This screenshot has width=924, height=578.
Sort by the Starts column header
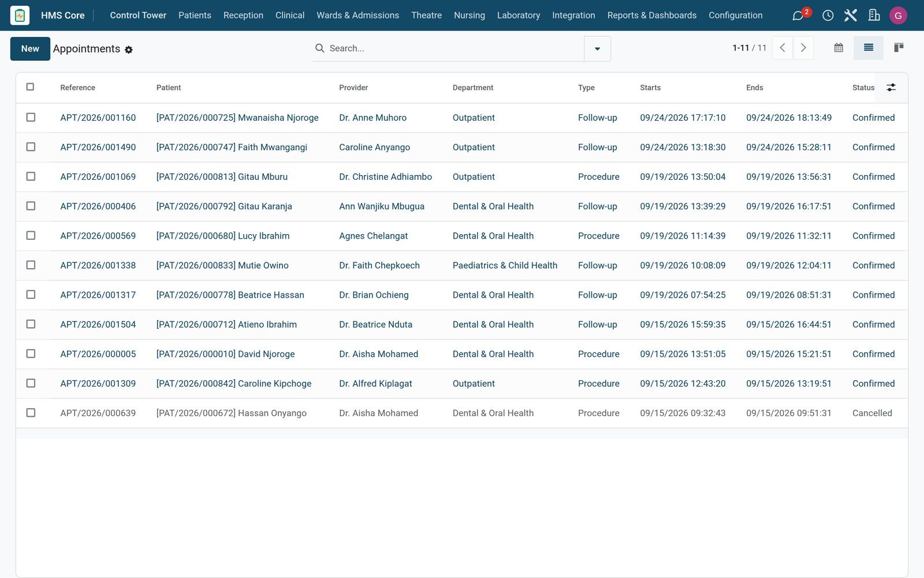point(650,88)
